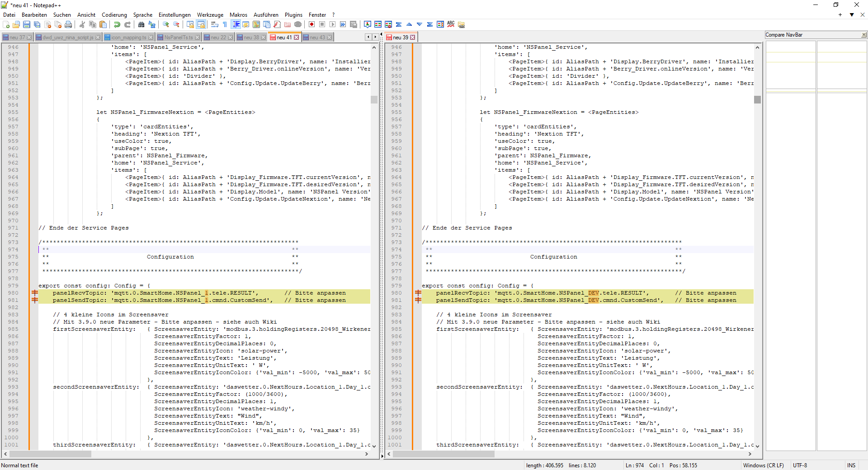Open the Function List toolbar icon

coord(277,24)
